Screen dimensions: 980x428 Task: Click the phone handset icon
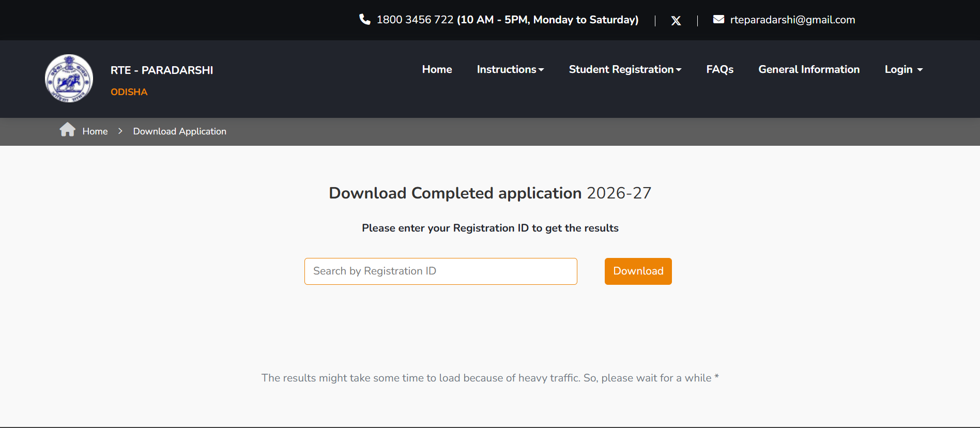pos(364,20)
